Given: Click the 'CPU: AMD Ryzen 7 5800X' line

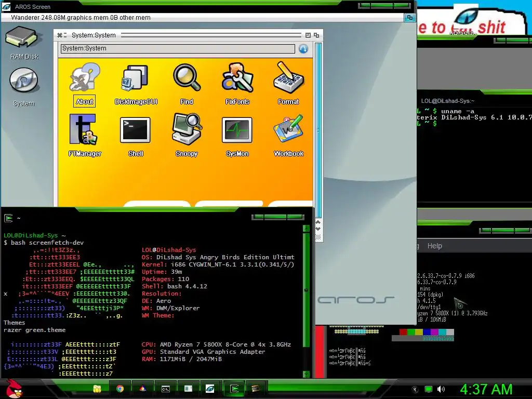Looking at the screenshot, I should [x=216, y=344].
